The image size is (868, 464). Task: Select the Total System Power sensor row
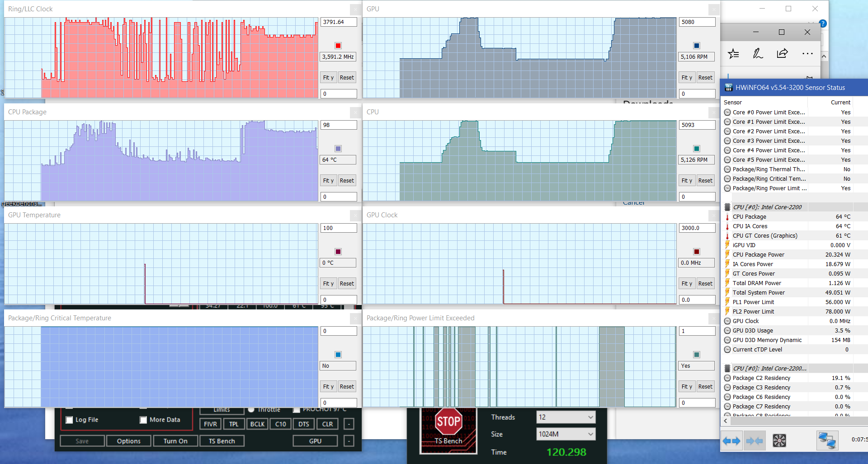788,293
